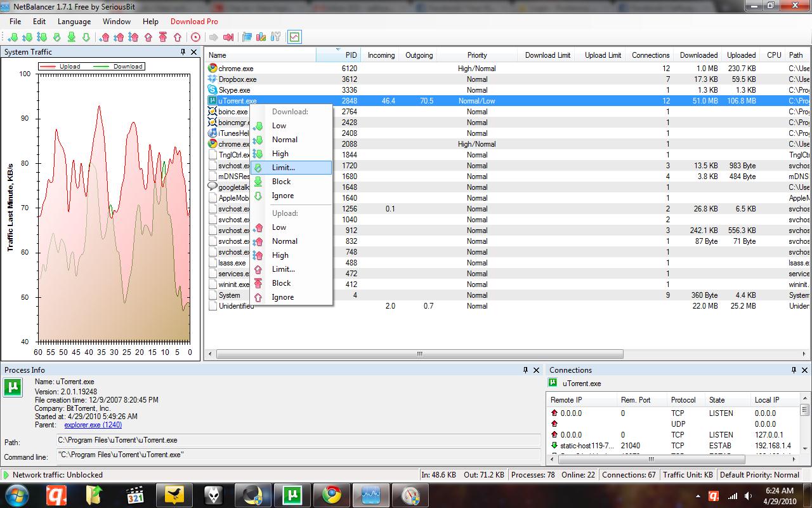Image resolution: width=812 pixels, height=508 pixels.
Task: Sort connections by the Remote IP header
Action: pyautogui.click(x=581, y=400)
